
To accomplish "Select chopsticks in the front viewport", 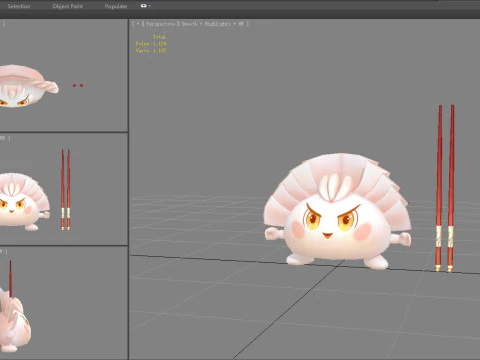I will [65, 190].
